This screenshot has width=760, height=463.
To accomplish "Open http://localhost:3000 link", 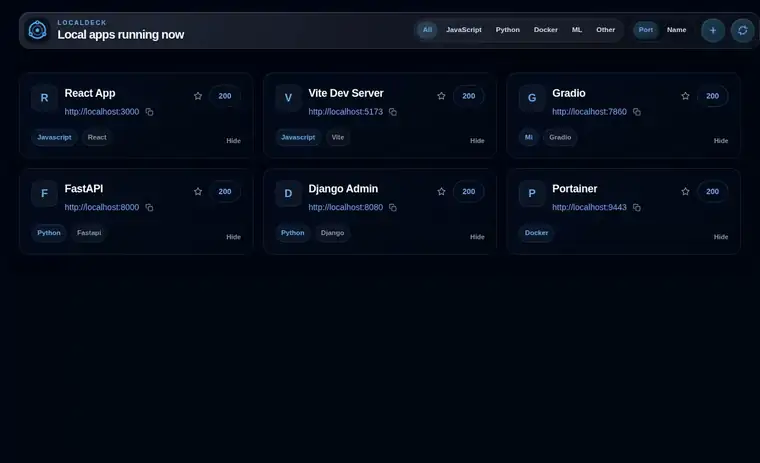I will pyautogui.click(x=102, y=112).
